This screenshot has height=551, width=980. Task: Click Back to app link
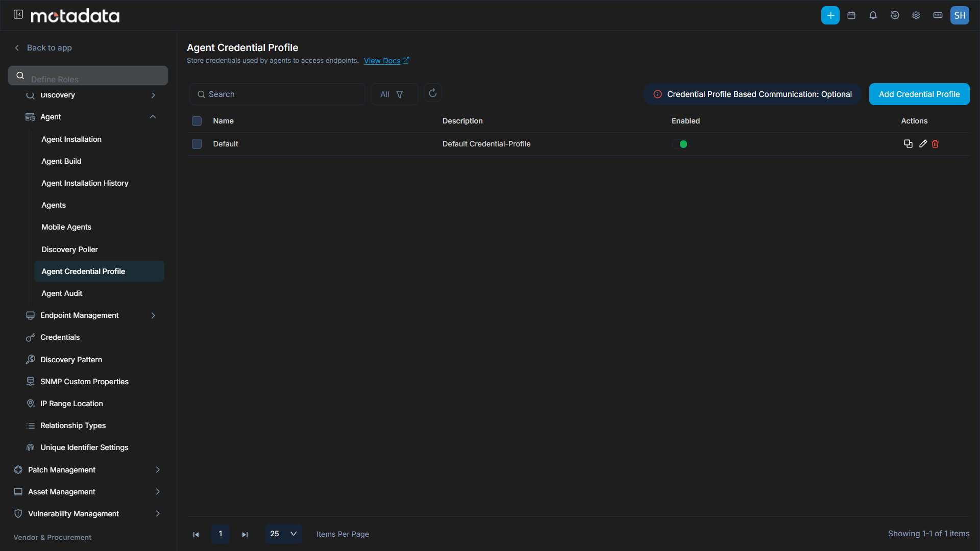(x=43, y=47)
